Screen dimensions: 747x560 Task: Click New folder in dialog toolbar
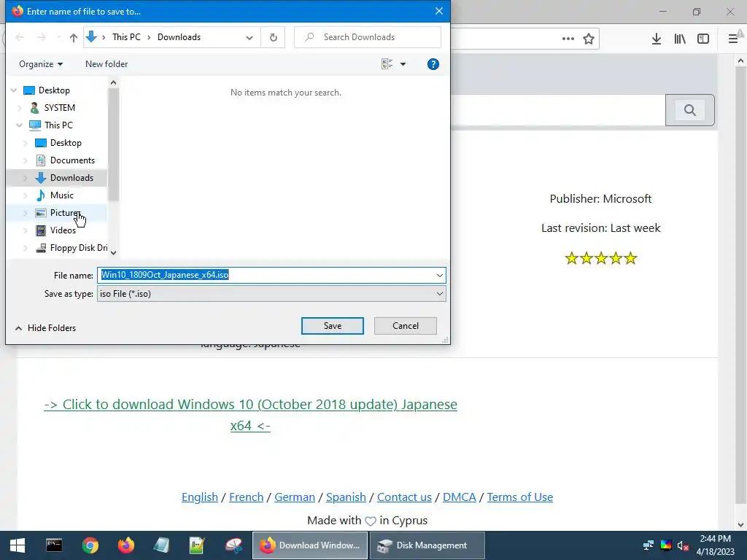(107, 64)
